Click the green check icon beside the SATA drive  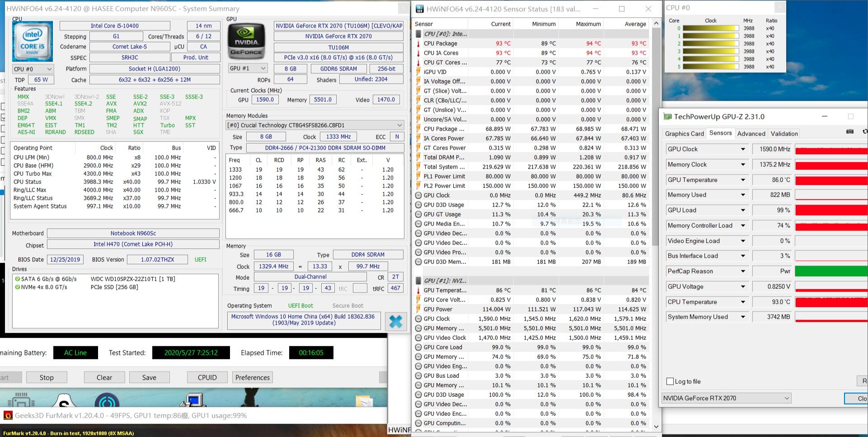(18, 279)
